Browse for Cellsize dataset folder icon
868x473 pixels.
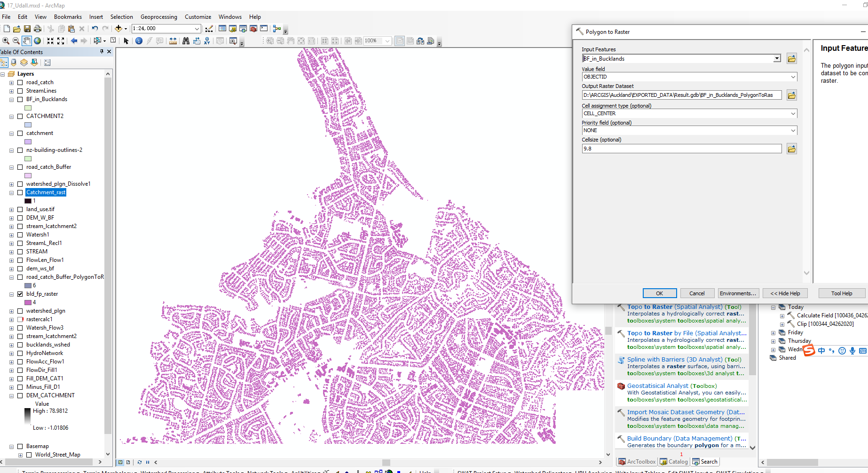(x=792, y=149)
